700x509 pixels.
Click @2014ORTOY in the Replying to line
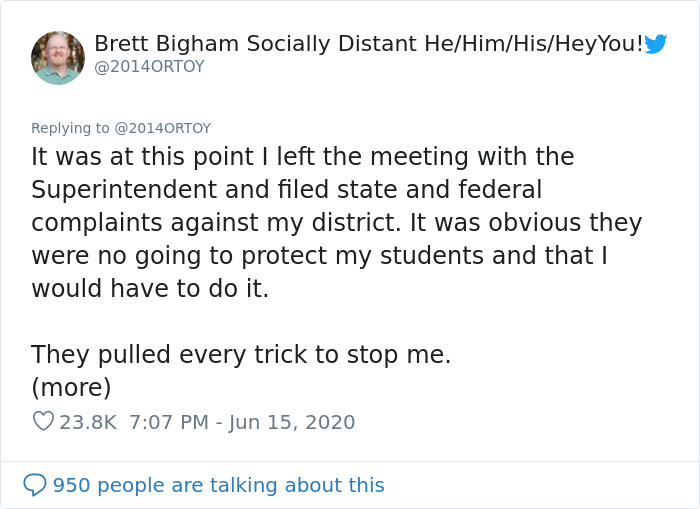[161, 128]
